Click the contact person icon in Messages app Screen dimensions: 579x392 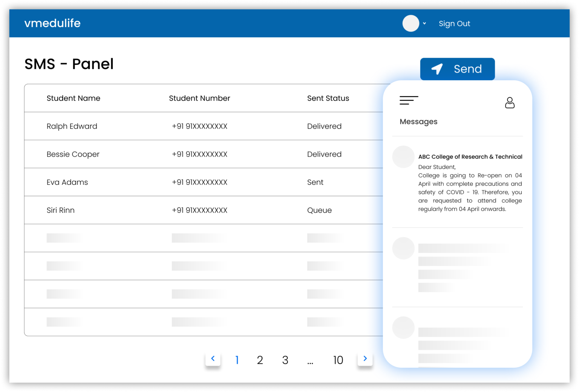coord(510,102)
